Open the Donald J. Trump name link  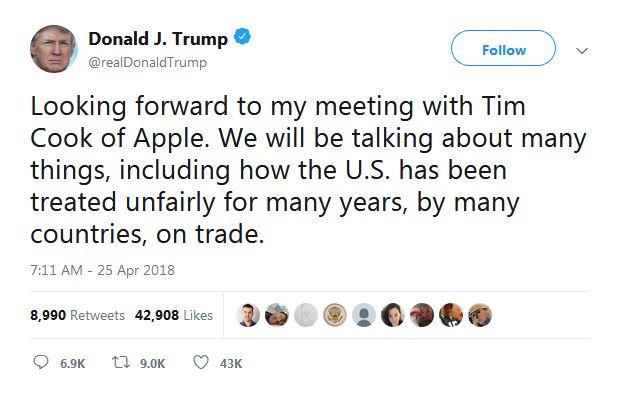pyautogui.click(x=159, y=39)
